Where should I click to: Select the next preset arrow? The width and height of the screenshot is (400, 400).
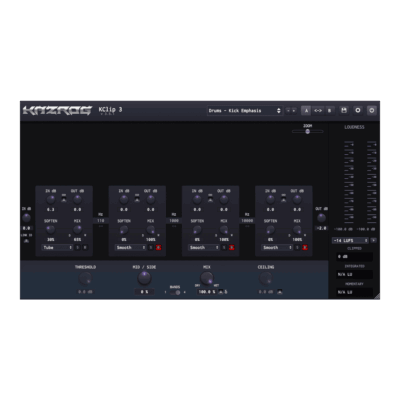click(x=294, y=111)
